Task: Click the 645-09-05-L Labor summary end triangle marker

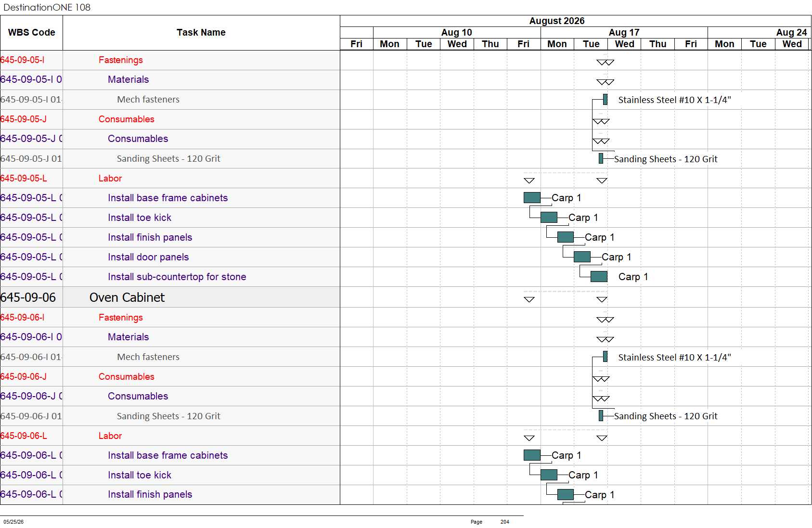Action: tap(602, 180)
